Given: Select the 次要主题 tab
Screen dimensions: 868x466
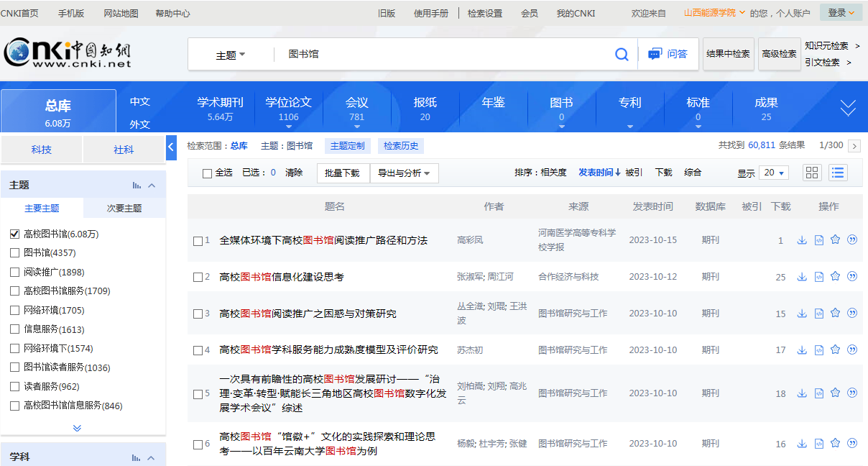Looking at the screenshot, I should (124, 209).
